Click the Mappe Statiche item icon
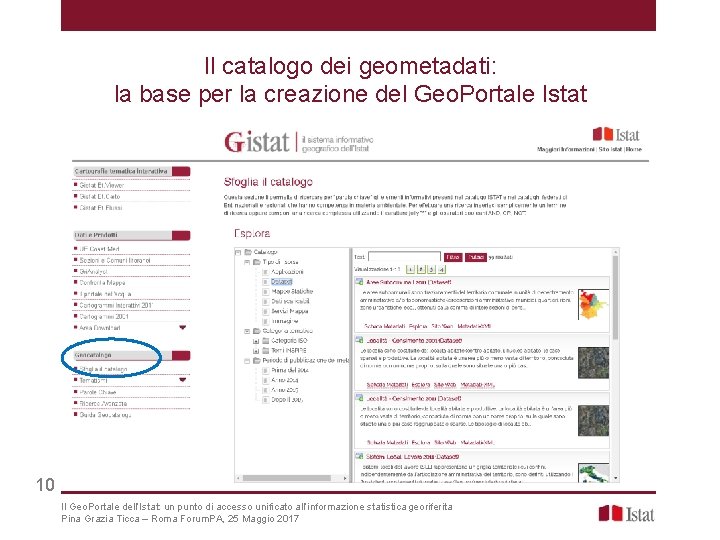This screenshot has height=540, width=720. [265, 292]
